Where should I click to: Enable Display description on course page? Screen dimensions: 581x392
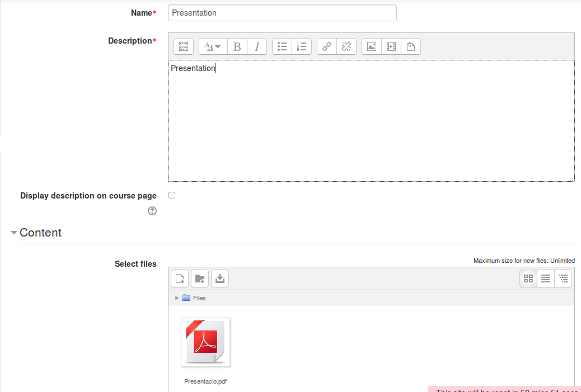172,195
